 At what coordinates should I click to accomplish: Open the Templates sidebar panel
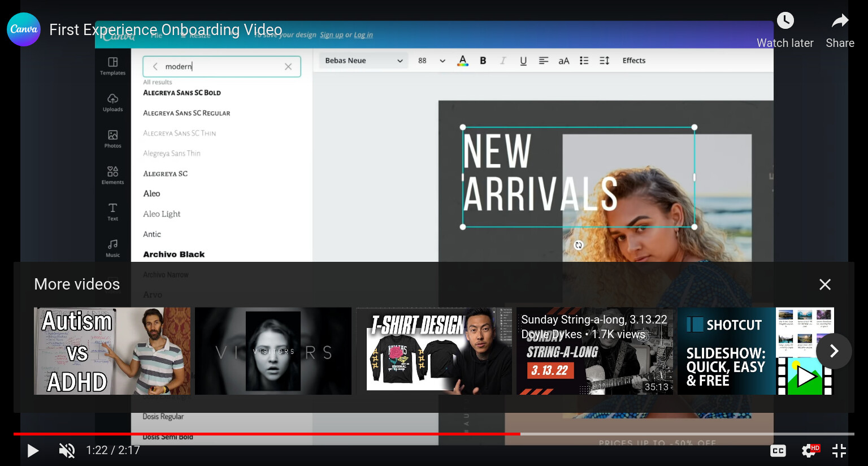(113, 66)
